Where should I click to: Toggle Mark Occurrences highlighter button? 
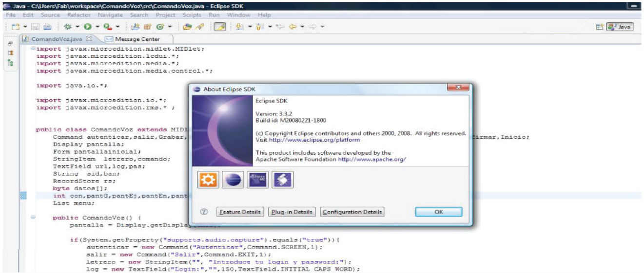pyautogui.click(x=221, y=27)
